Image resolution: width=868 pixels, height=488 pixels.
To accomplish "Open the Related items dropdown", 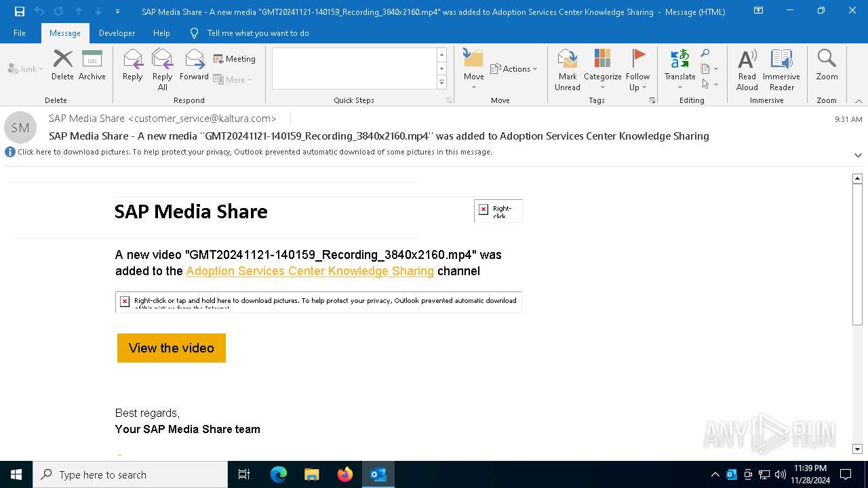I will [x=709, y=68].
